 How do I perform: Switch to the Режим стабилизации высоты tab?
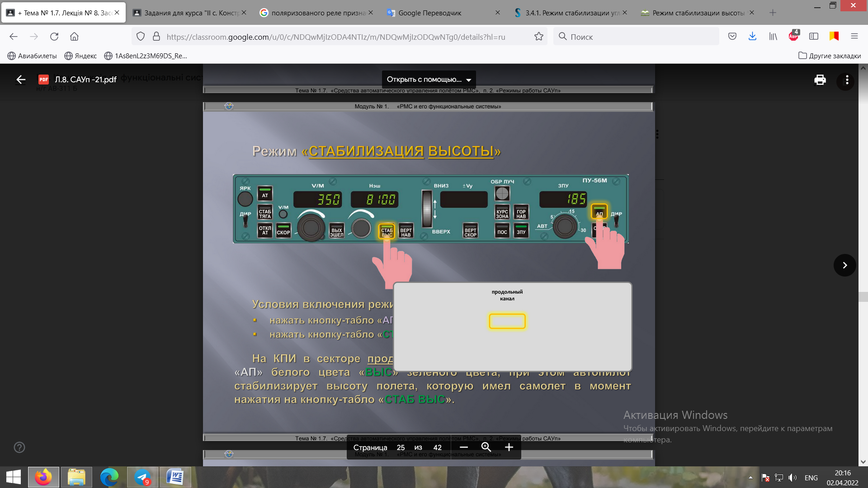click(698, 13)
